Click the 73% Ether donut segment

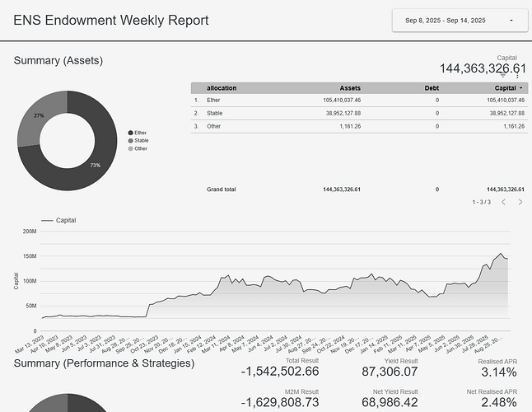click(95, 166)
